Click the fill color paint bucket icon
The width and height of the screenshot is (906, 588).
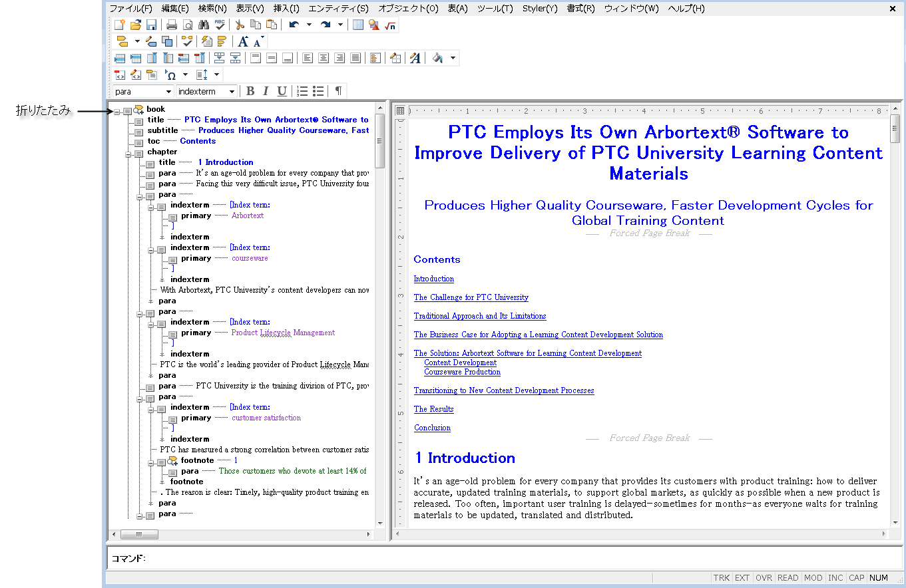tap(437, 58)
